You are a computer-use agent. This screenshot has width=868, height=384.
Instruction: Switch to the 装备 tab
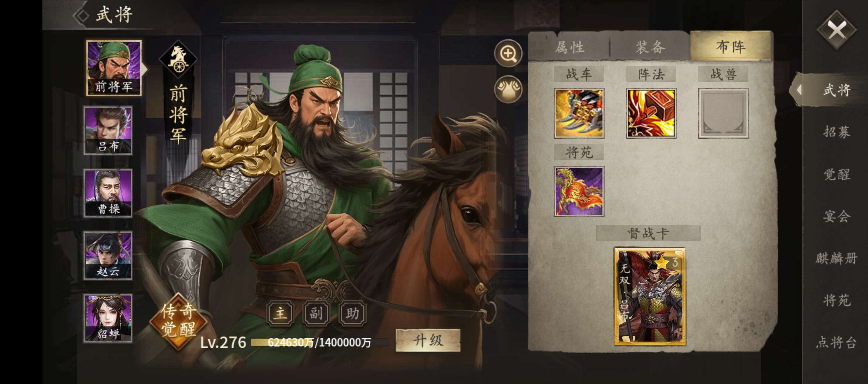pos(650,47)
